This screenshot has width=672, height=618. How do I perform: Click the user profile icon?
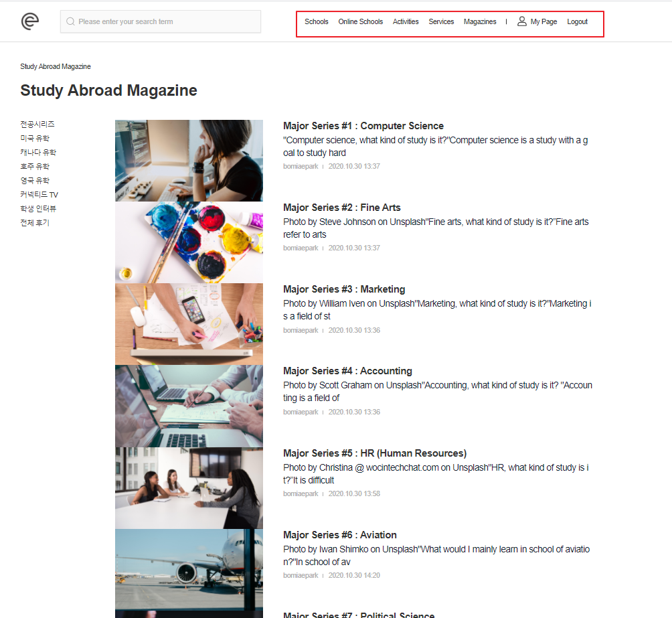click(x=522, y=21)
